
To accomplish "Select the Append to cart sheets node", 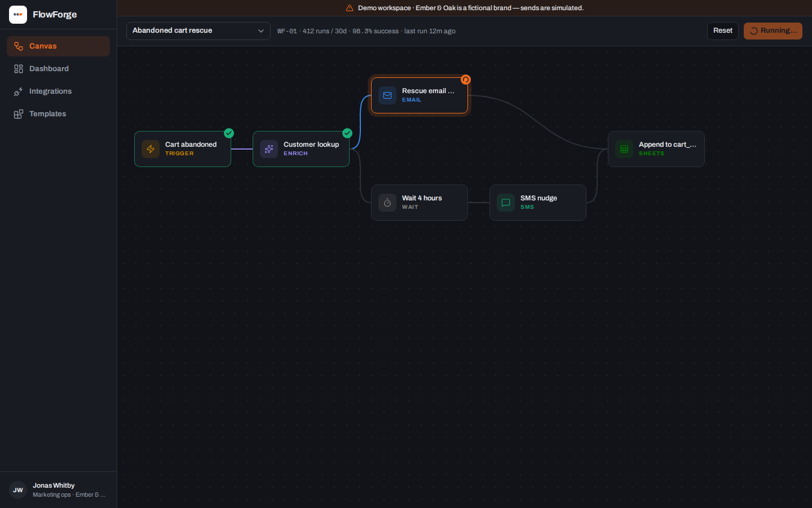I will tap(656, 149).
